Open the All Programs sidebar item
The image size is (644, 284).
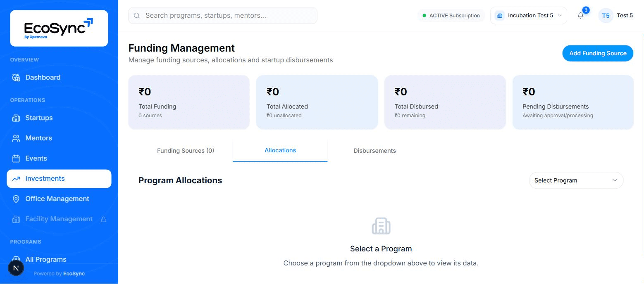click(59, 259)
